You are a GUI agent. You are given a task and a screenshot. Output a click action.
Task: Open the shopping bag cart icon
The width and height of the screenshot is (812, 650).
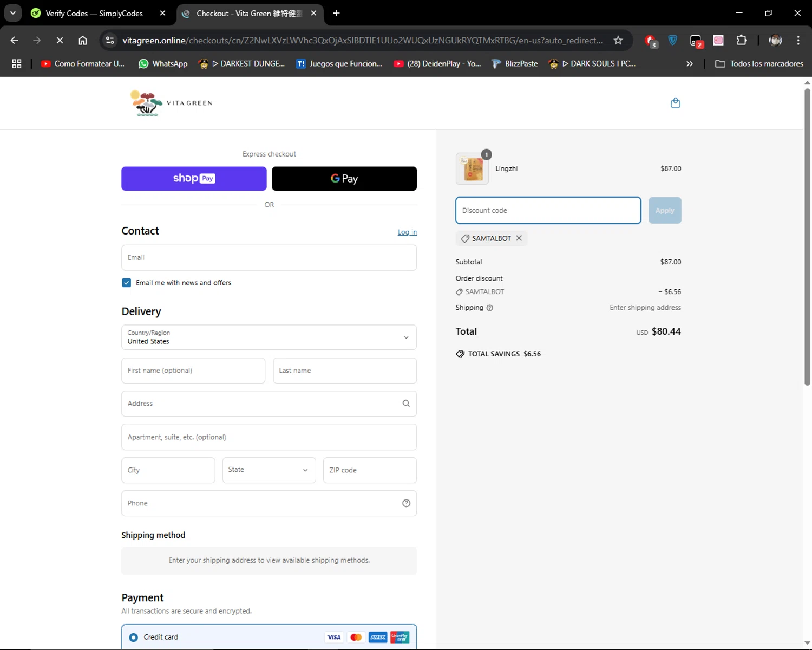tap(675, 103)
